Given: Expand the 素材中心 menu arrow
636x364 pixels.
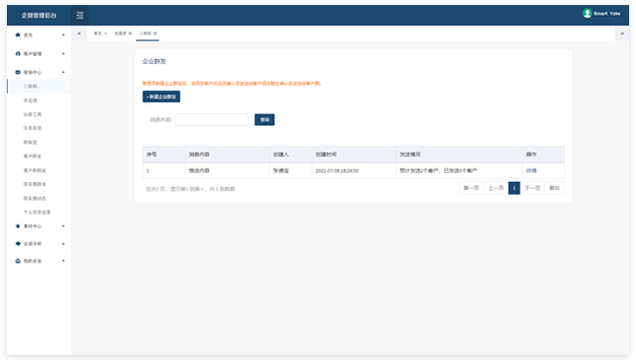Looking at the screenshot, I should point(63,225).
